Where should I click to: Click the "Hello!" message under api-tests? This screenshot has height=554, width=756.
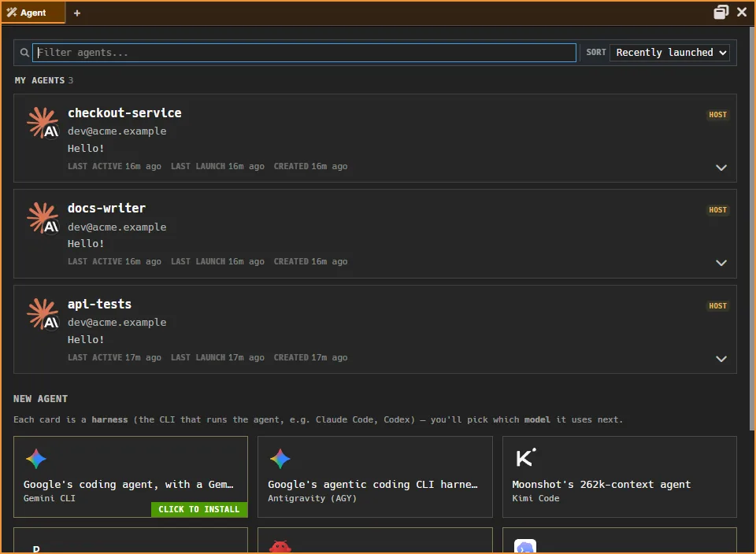[86, 340]
